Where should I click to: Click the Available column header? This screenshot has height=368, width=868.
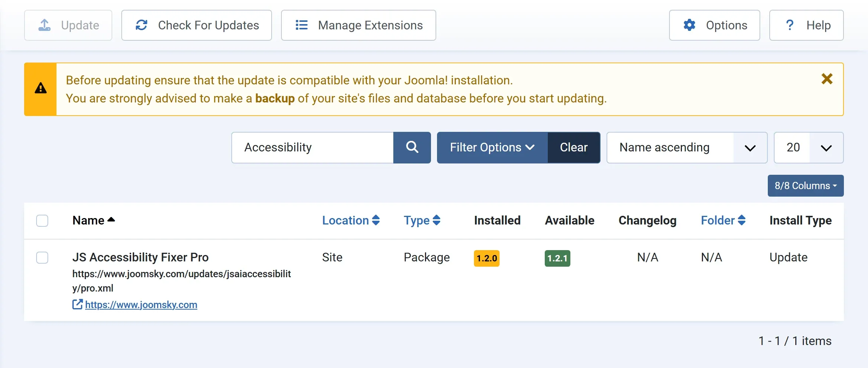570,220
